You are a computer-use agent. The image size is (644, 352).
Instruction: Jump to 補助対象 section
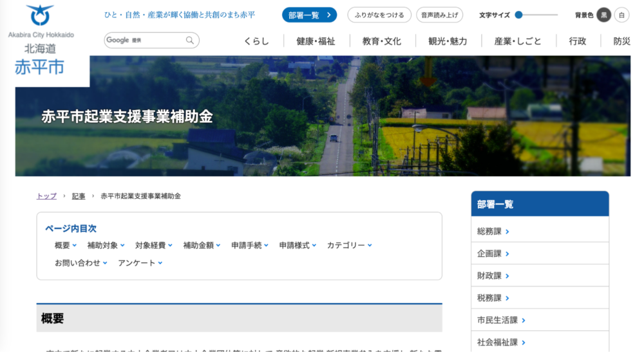click(x=106, y=245)
